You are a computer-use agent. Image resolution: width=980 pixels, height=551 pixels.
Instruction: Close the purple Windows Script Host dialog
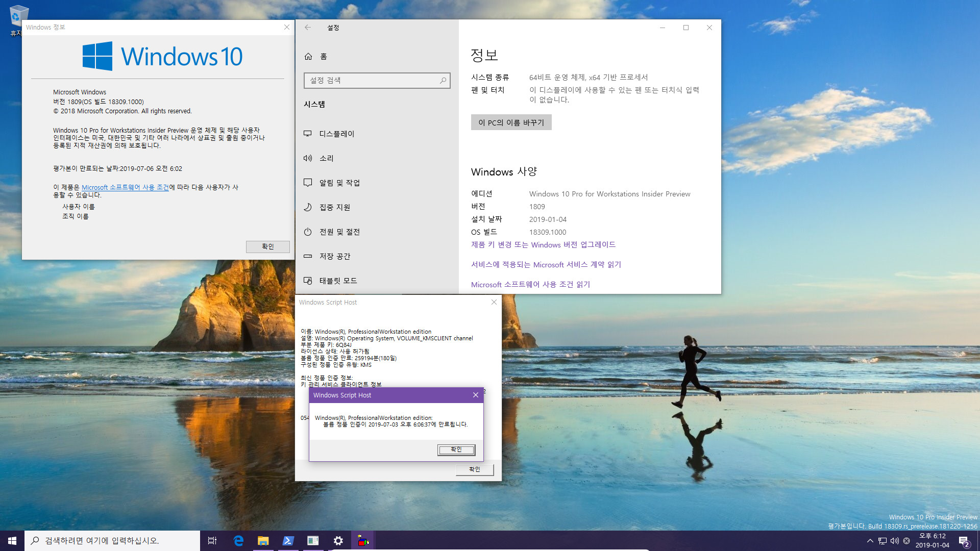475,395
